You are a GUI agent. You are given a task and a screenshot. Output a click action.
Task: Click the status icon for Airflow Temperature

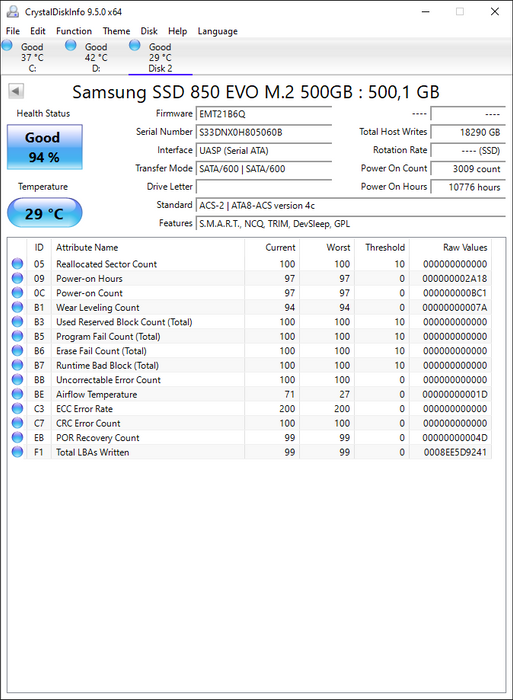coord(17,394)
